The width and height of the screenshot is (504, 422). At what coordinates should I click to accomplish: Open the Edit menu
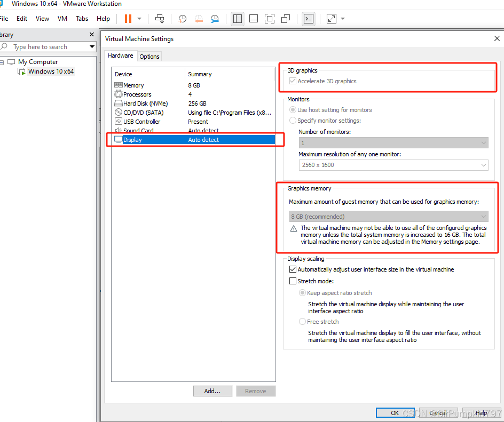22,19
